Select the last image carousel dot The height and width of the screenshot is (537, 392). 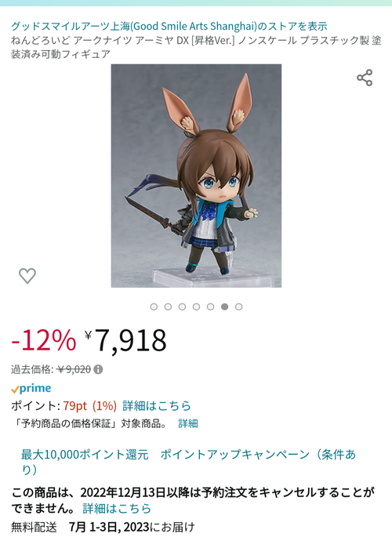click(238, 307)
